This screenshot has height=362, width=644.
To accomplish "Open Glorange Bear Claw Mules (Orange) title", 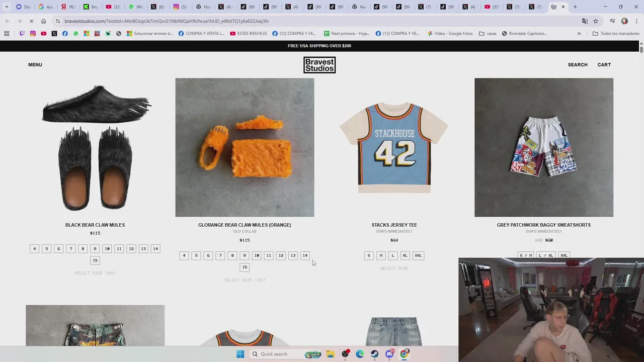I will click(x=245, y=225).
